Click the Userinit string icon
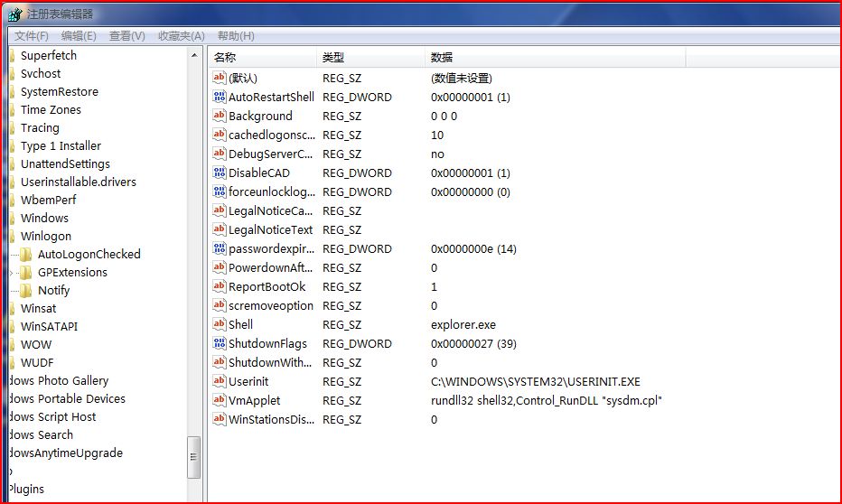Image resolution: width=842 pixels, height=504 pixels. click(x=220, y=381)
